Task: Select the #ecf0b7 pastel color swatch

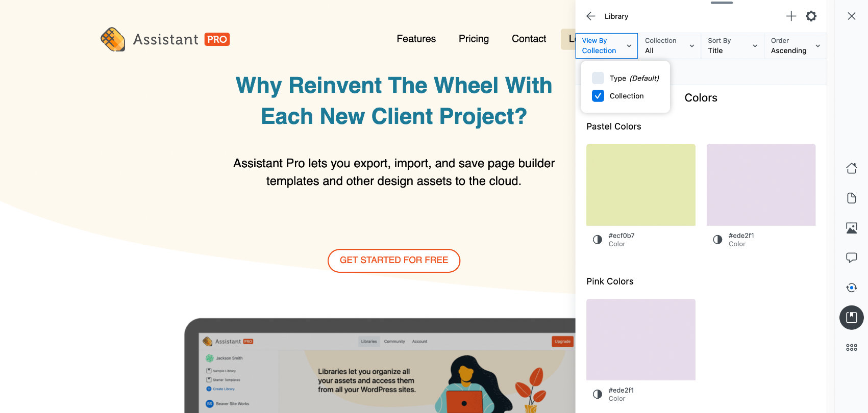Action: click(640, 185)
